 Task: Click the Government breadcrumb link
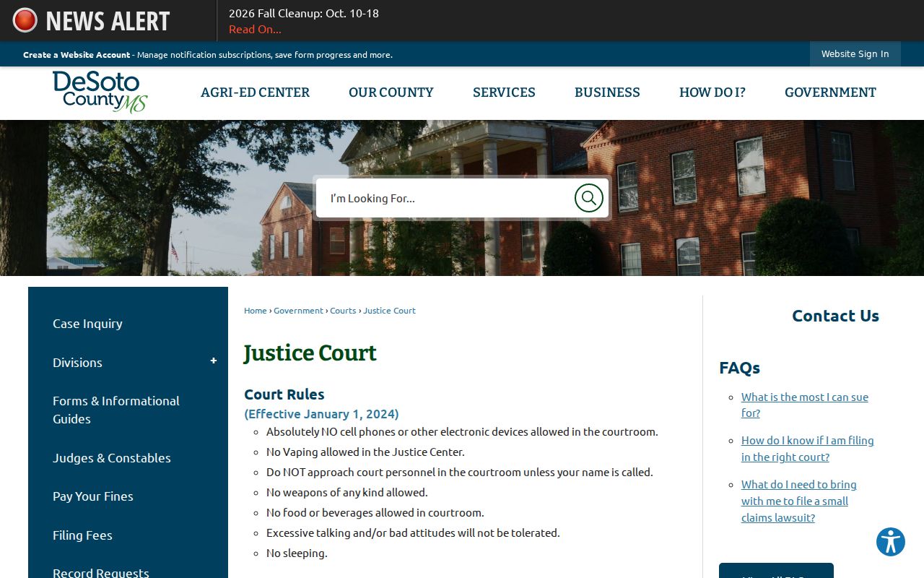coord(298,311)
